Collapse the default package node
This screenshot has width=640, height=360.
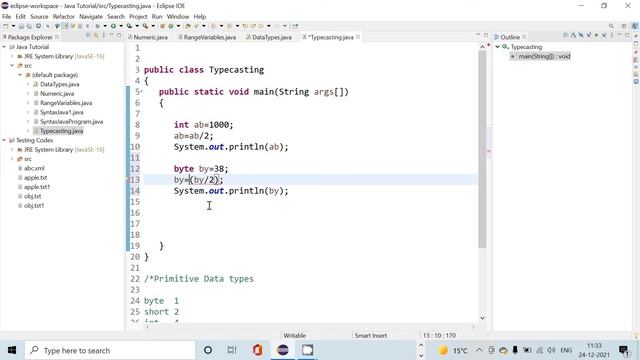coord(20,75)
